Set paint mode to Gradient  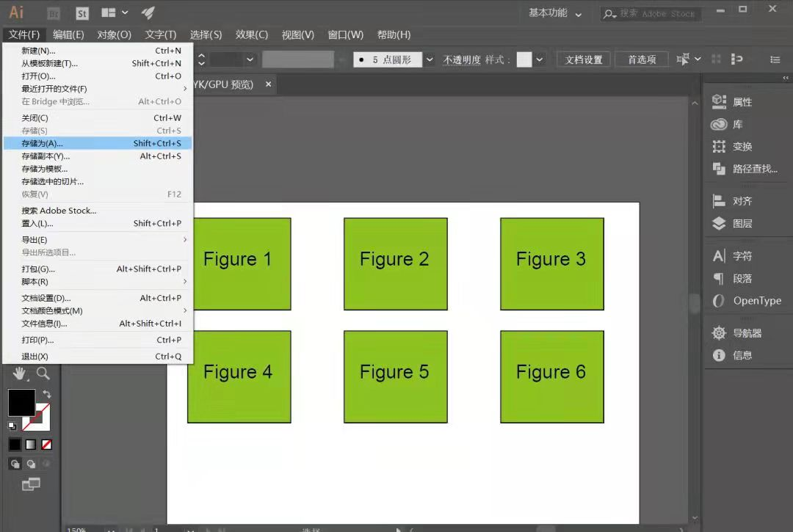[x=31, y=445]
